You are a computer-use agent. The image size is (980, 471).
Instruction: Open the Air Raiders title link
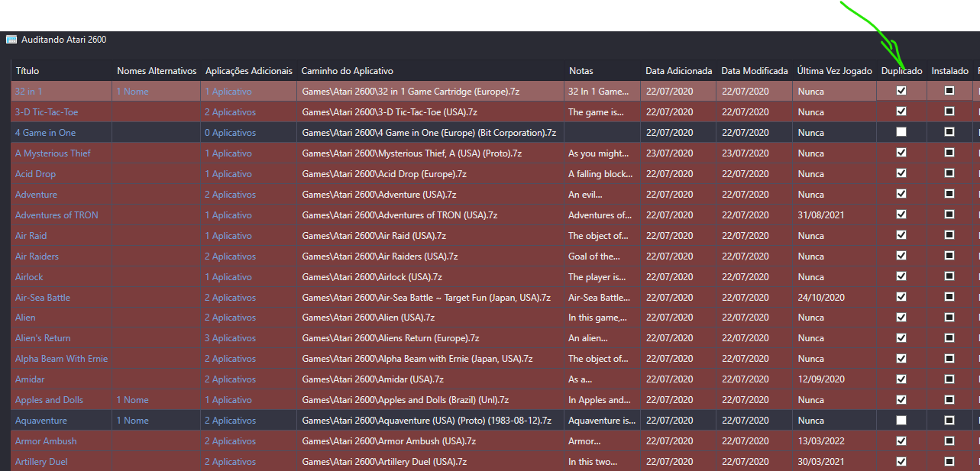[37, 256]
